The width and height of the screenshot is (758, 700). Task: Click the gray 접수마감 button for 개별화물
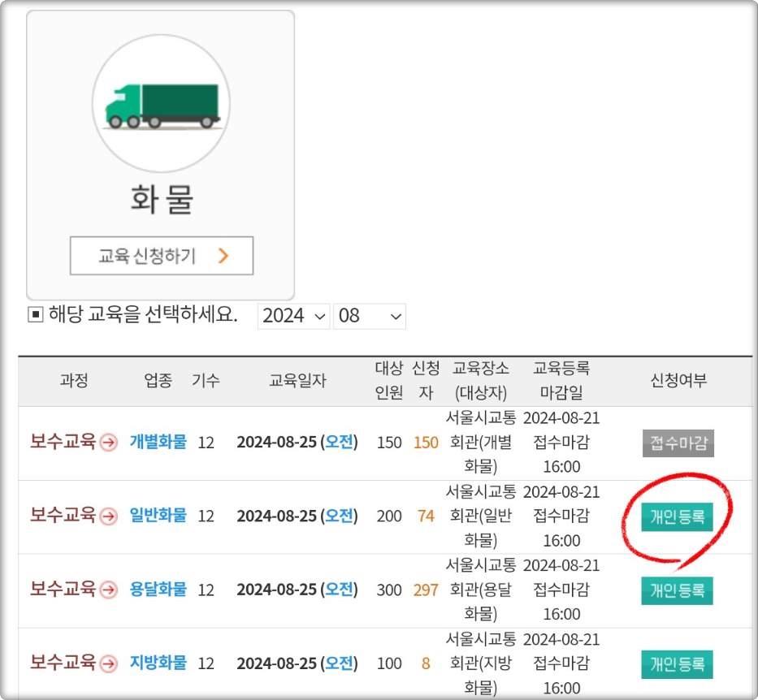pyautogui.click(x=678, y=443)
